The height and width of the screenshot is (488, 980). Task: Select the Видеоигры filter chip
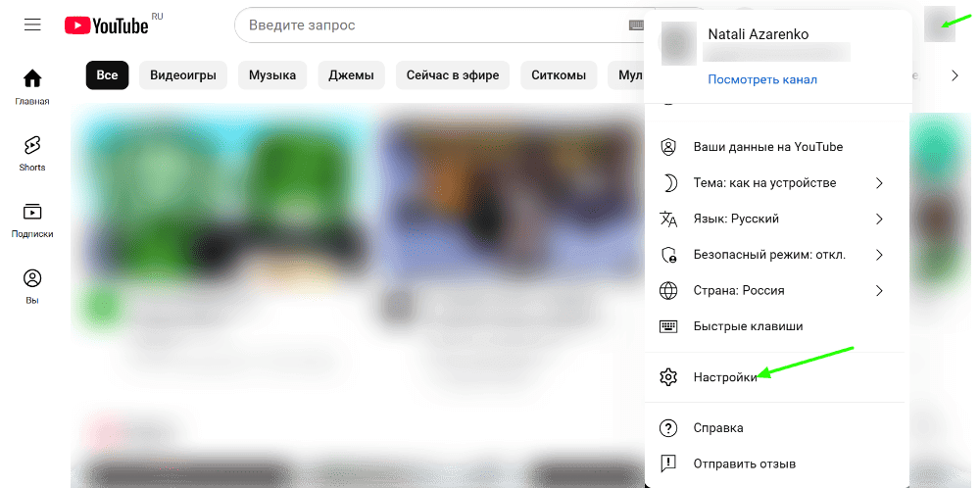click(183, 75)
